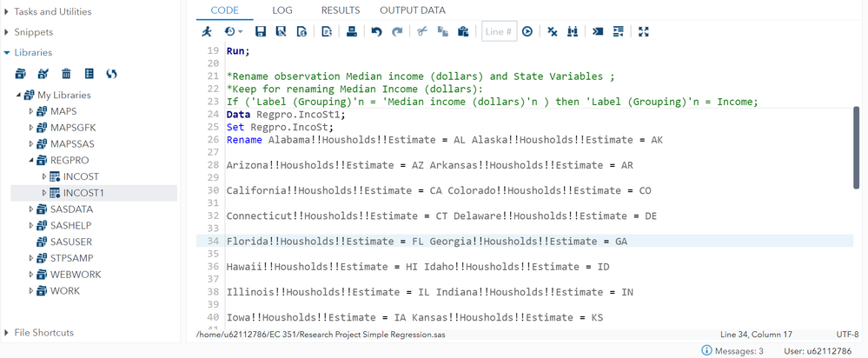
Task: Open find and replace binoculars icon
Action: point(573,31)
